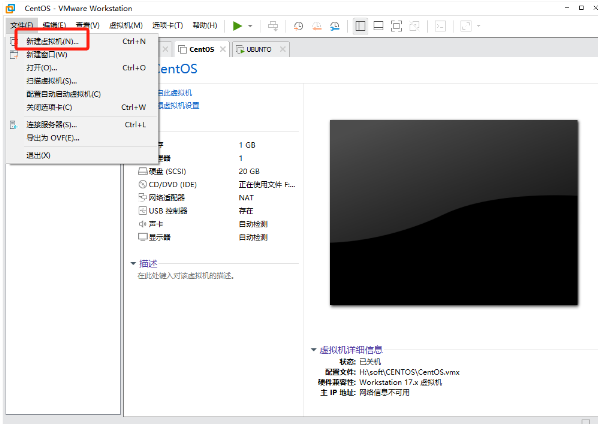Close the UBUNTO tab
This screenshot has width=598, height=424.
(x=283, y=49)
